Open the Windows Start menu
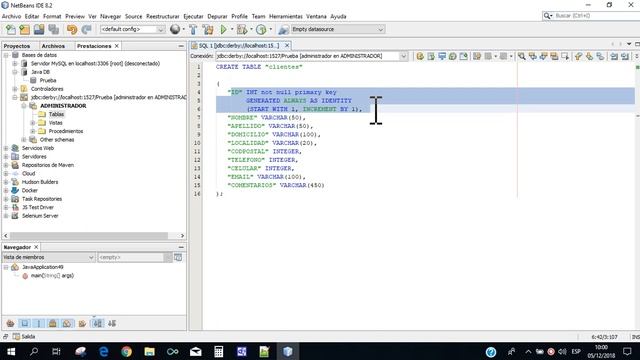This screenshot has width=640, height=360. click(11, 351)
